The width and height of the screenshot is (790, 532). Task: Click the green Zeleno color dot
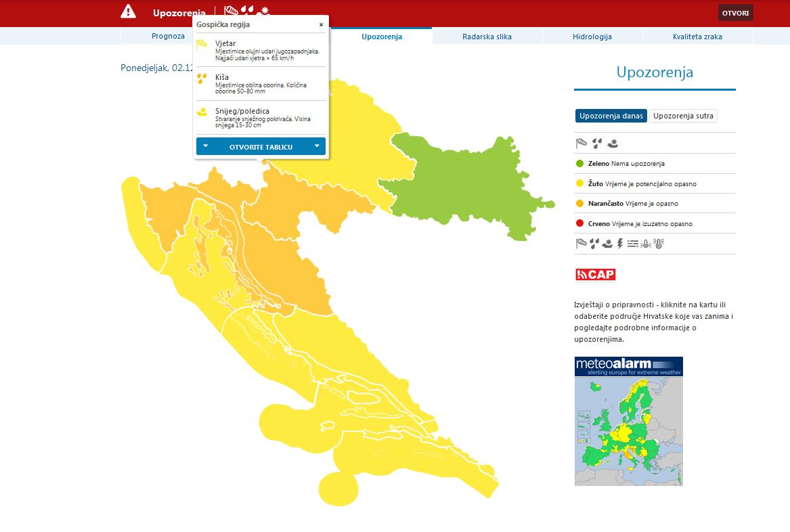[x=580, y=163]
